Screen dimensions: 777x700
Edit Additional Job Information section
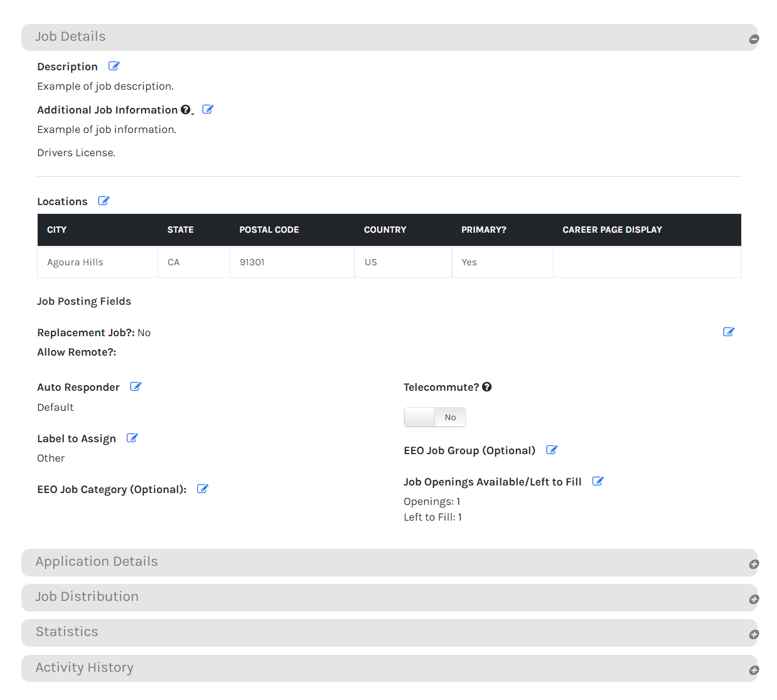208,109
